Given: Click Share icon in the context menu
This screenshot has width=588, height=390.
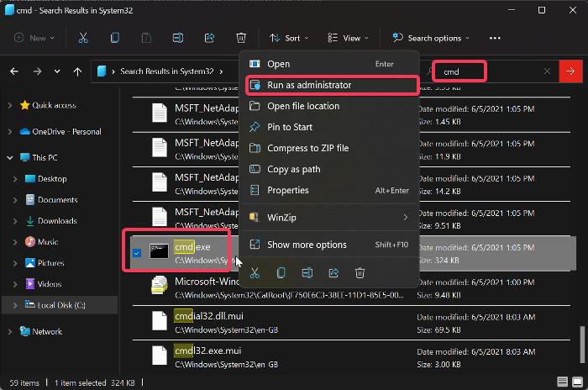Looking at the screenshot, I should pyautogui.click(x=333, y=273).
